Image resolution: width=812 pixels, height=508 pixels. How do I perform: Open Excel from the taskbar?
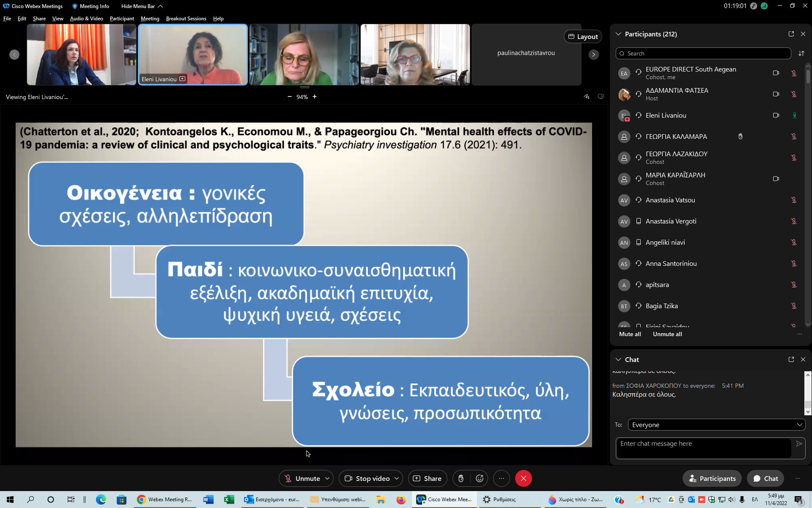[x=229, y=500]
